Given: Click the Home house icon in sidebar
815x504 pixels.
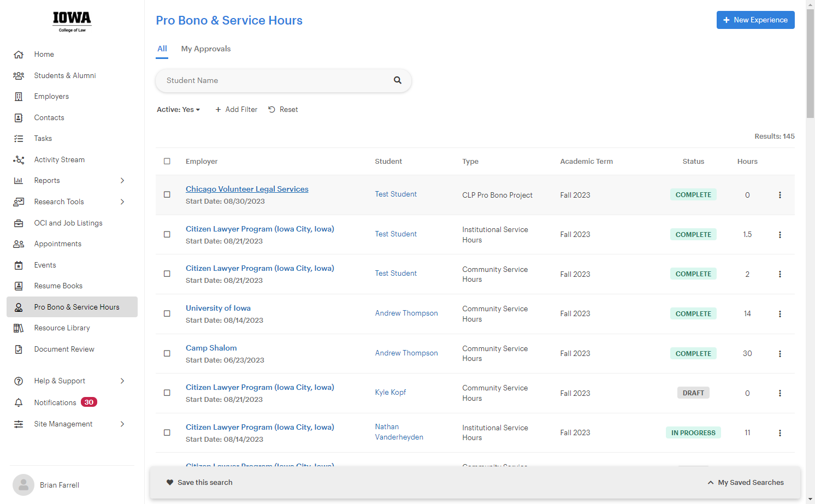Looking at the screenshot, I should pos(19,55).
